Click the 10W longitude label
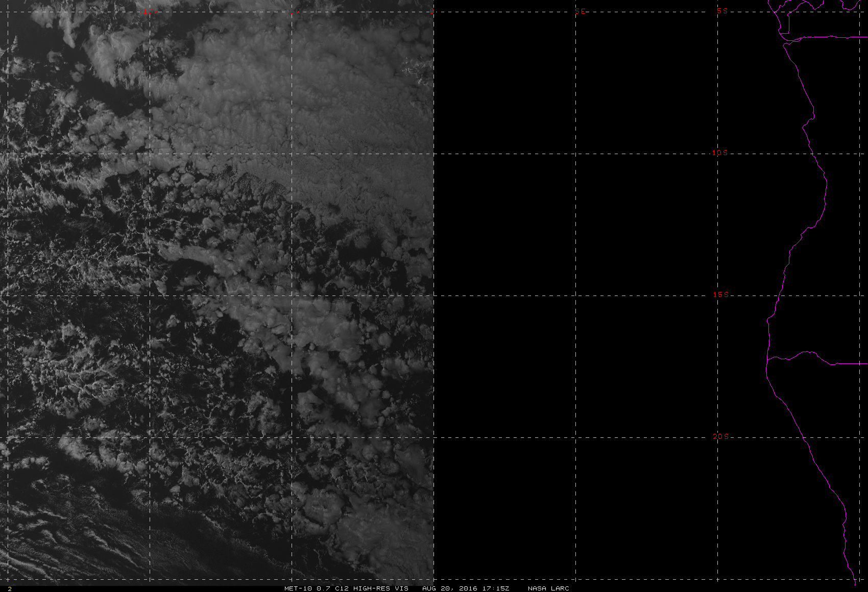868x592 pixels. (151, 11)
